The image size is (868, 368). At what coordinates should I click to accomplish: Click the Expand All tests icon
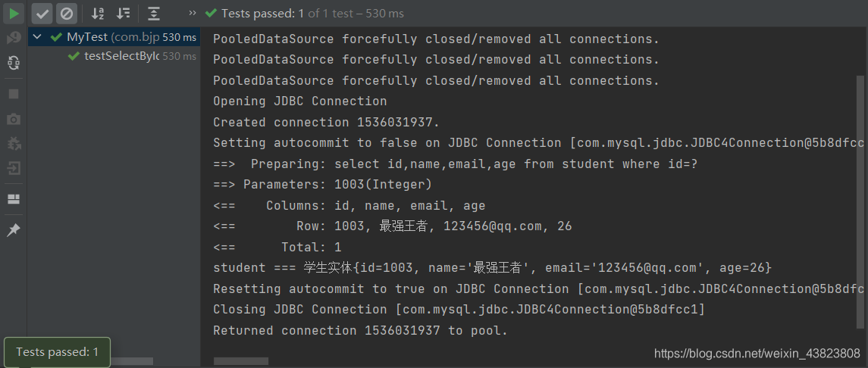click(x=154, y=13)
